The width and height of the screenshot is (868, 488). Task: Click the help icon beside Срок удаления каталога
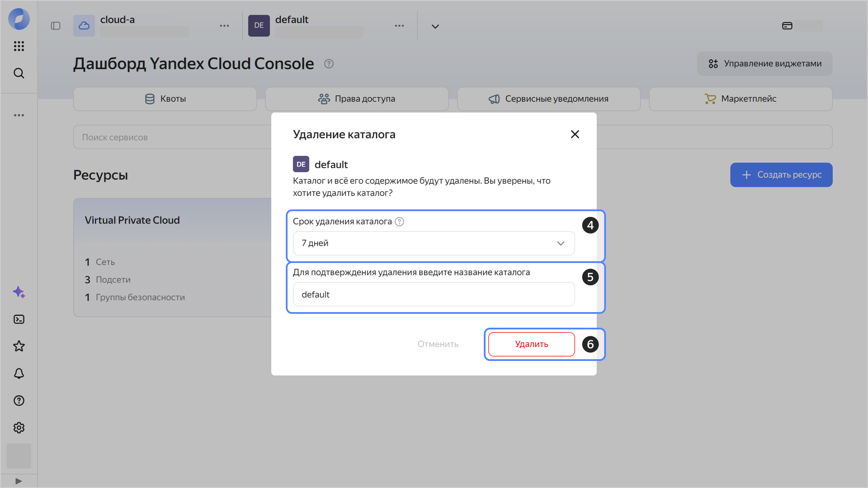click(399, 222)
